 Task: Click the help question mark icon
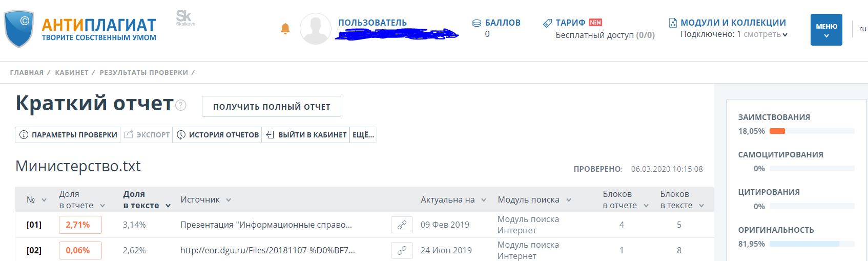[181, 106]
